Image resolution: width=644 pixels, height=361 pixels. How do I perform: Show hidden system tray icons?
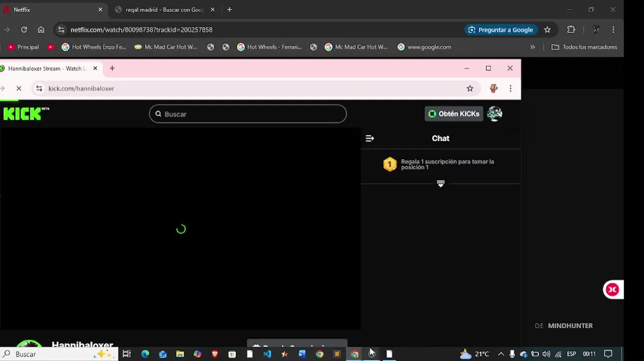click(501, 354)
